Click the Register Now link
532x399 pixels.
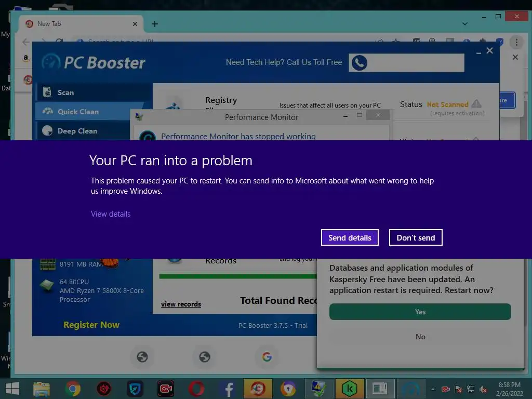[91, 325]
